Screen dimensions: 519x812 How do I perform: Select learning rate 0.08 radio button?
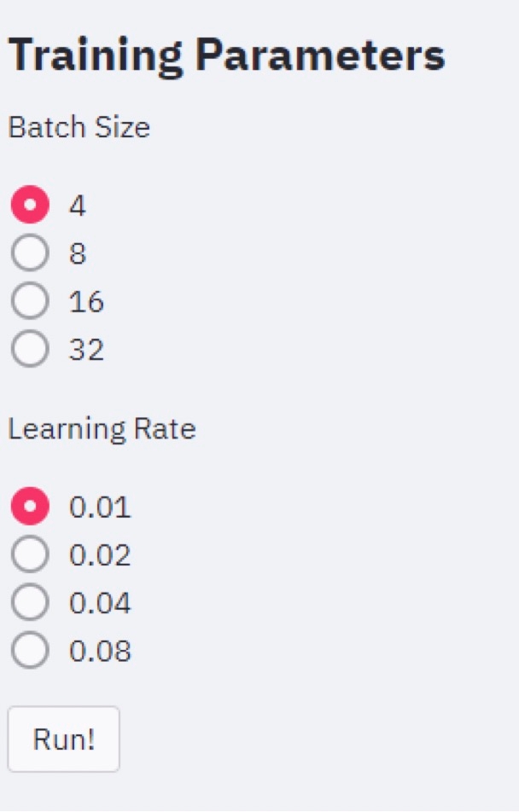point(31,652)
